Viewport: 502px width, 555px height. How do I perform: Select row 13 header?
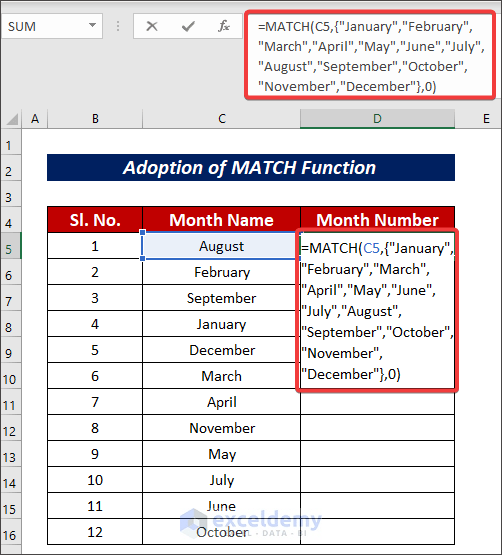(x=11, y=454)
